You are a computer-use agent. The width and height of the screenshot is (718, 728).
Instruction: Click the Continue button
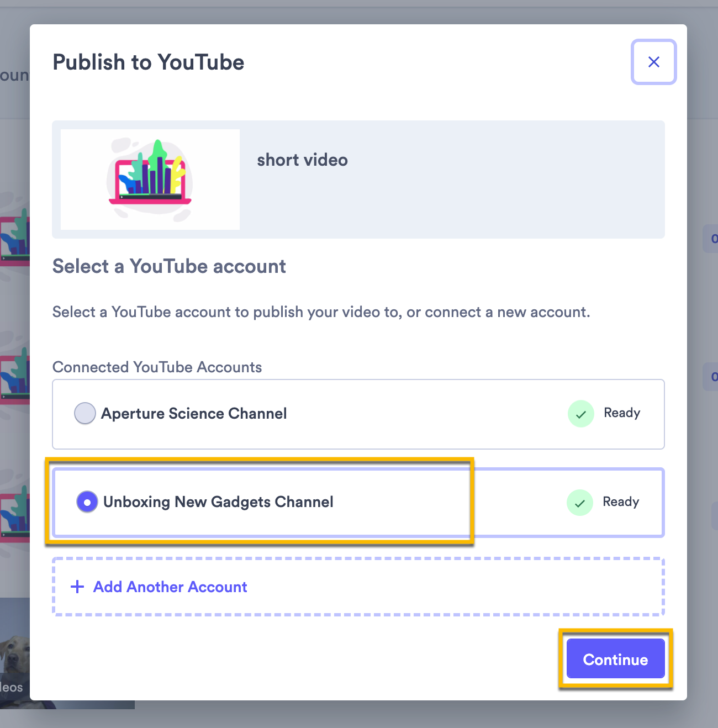(x=615, y=658)
